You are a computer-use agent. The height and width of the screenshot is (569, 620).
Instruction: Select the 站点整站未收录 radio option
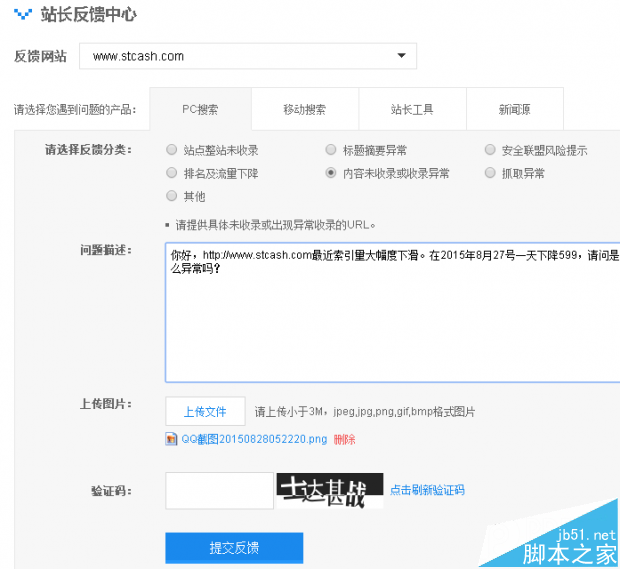pos(172,150)
